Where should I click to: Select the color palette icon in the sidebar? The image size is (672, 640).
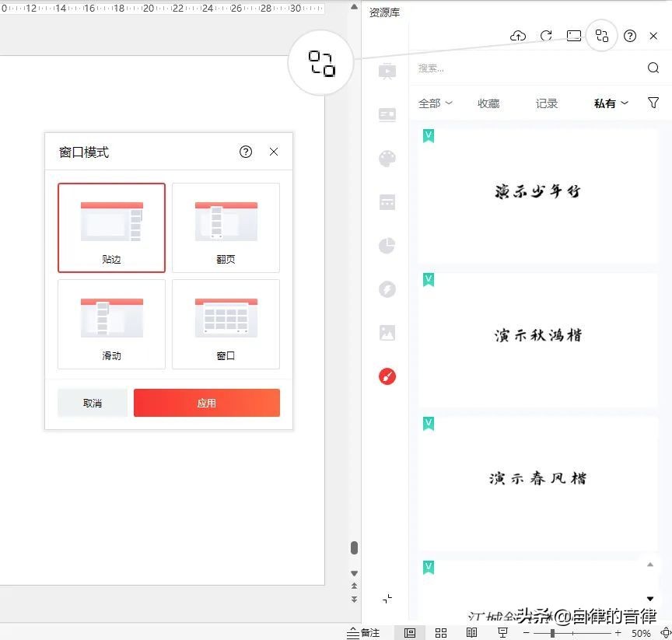click(x=387, y=159)
